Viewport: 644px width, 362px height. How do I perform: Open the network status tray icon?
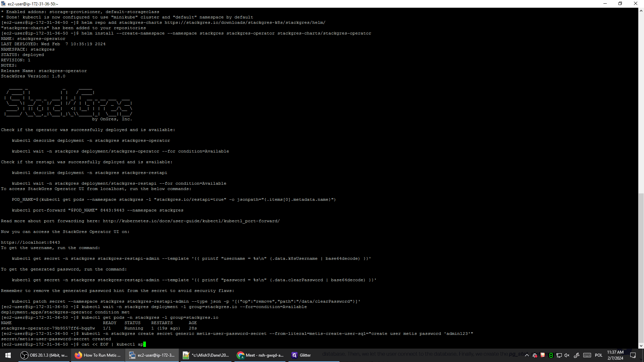(x=559, y=355)
